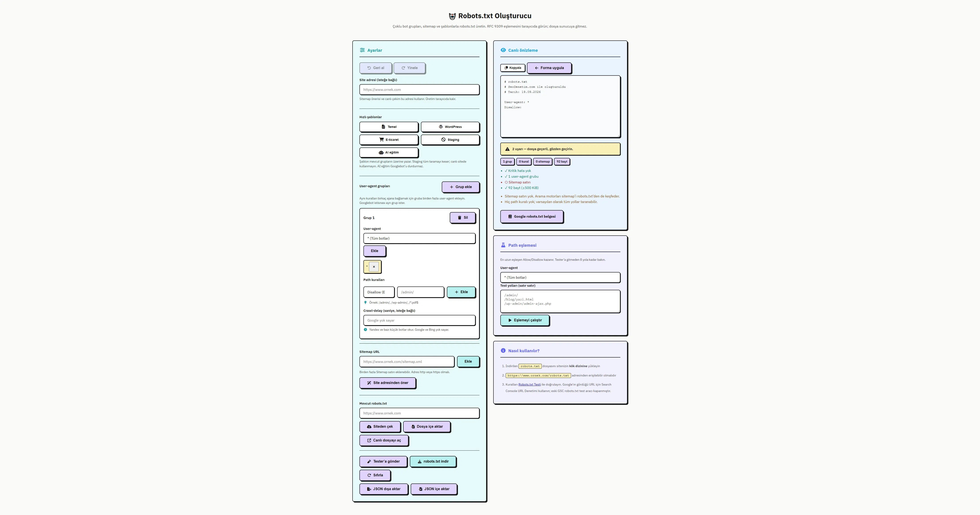Click the reset arrow icon on Sıfırla
The width and height of the screenshot is (980, 515).
coord(369,475)
